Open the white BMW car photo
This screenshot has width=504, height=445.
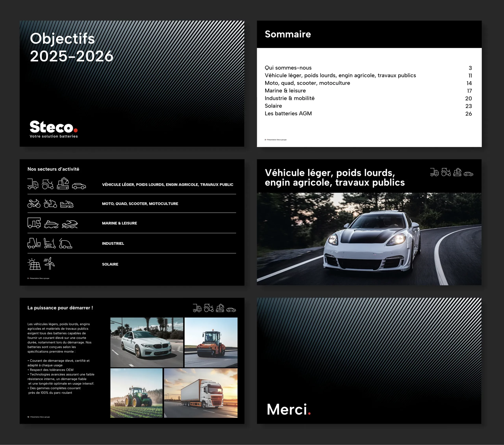tap(147, 342)
